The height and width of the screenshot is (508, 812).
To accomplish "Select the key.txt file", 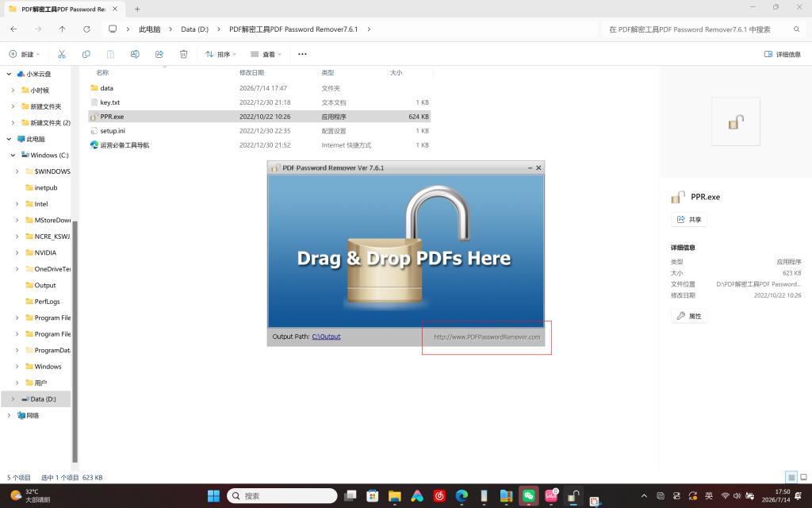I will [259, 102].
